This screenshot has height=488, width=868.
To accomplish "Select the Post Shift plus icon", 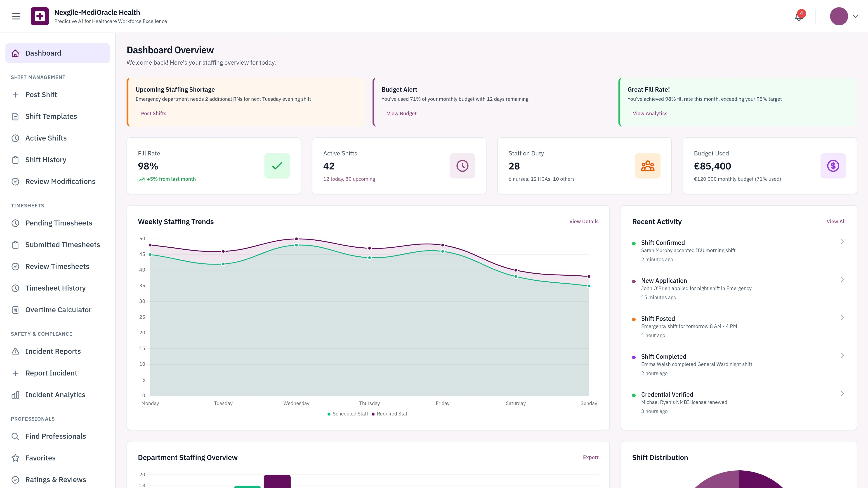I will pos(16,95).
